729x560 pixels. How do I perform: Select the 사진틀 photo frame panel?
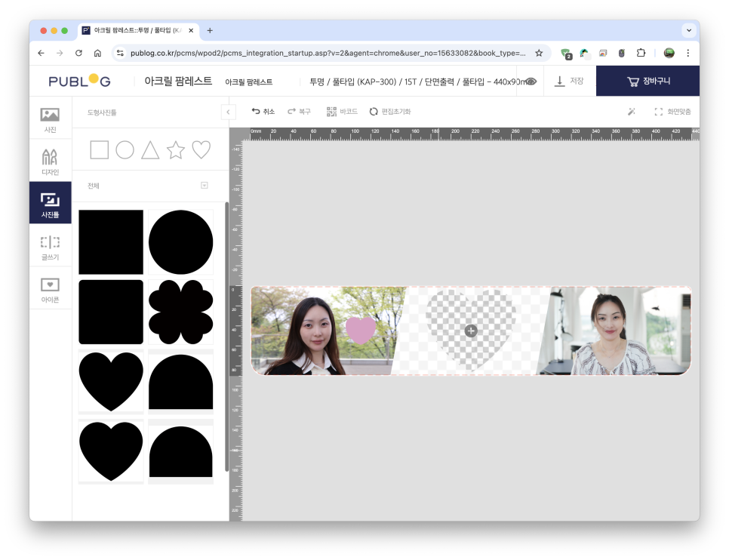point(51,205)
